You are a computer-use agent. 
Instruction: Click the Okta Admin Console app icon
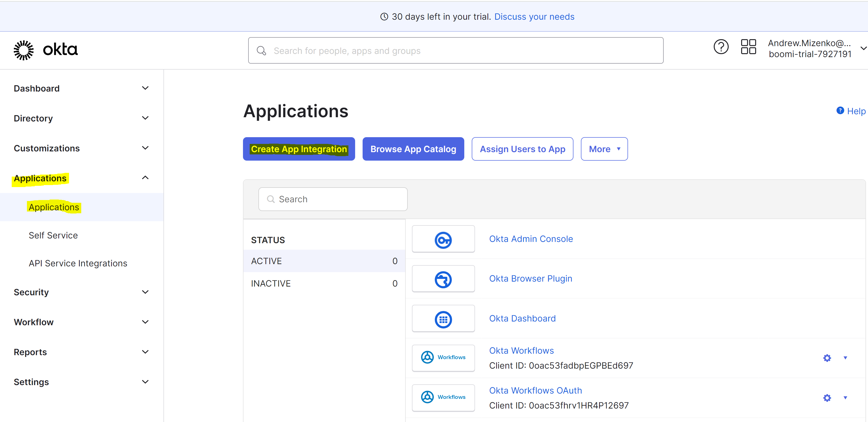(443, 239)
